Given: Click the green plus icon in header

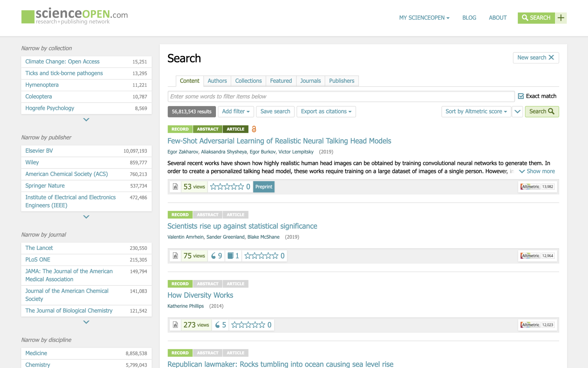Looking at the screenshot, I should [x=561, y=18].
